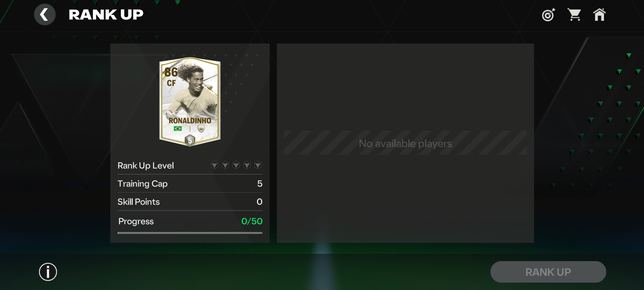644x290 pixels.
Task: Tap the third rank up level badge
Action: pyautogui.click(x=236, y=165)
